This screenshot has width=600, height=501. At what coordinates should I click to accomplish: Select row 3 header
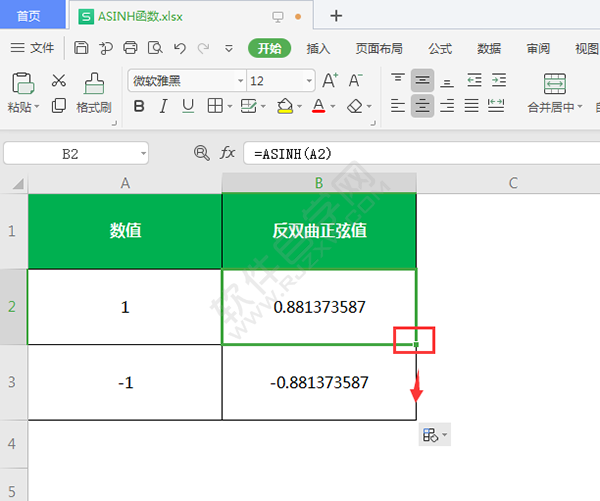[13, 382]
